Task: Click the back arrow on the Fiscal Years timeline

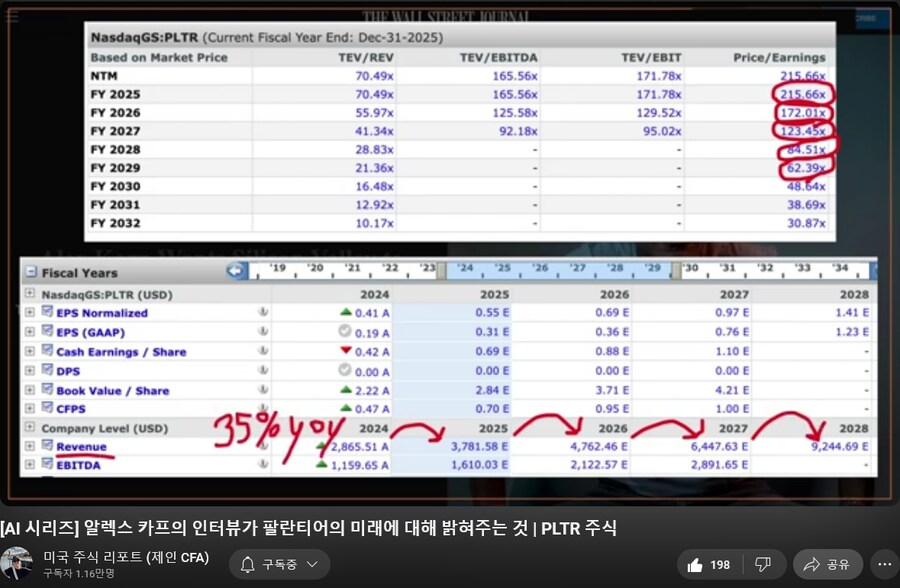Action: pos(236,268)
